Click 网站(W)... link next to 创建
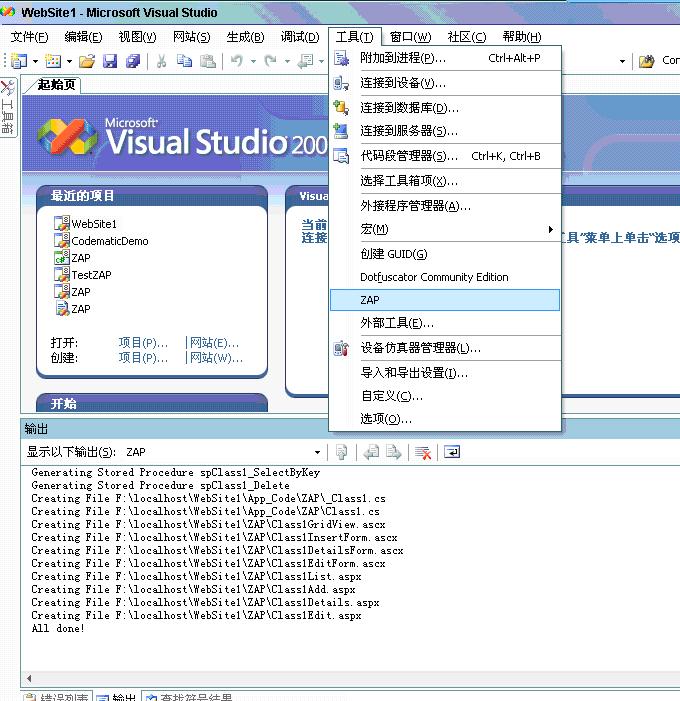Image resolution: width=680 pixels, height=701 pixels. point(216,358)
